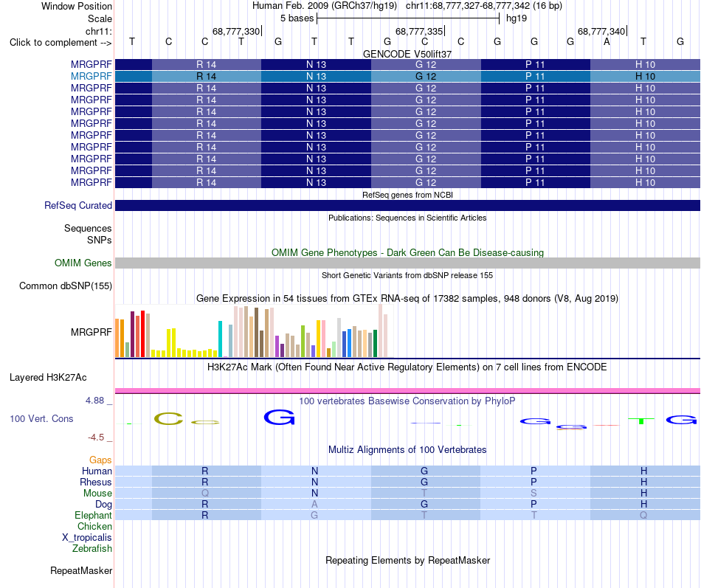
Task: Click the green T in the PhyloP conservation logo
Action: (641, 421)
